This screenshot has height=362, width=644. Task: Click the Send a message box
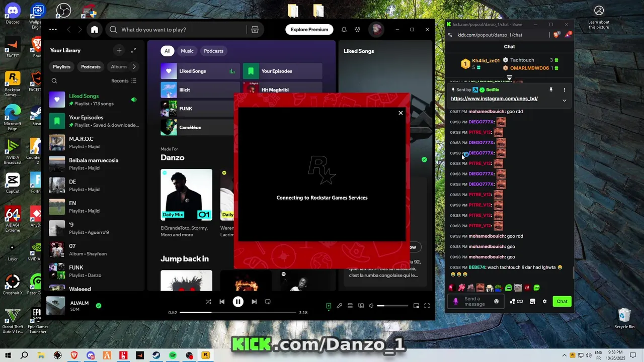pos(475,301)
